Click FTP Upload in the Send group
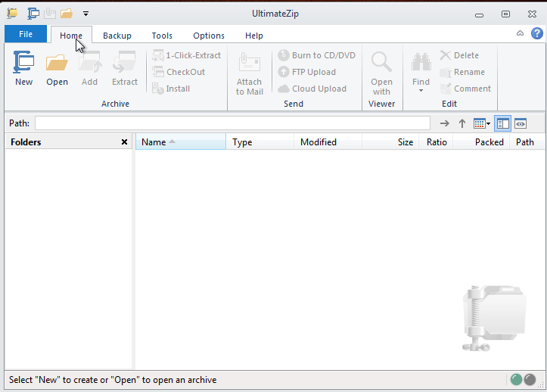The width and height of the screenshot is (547, 392). click(307, 72)
